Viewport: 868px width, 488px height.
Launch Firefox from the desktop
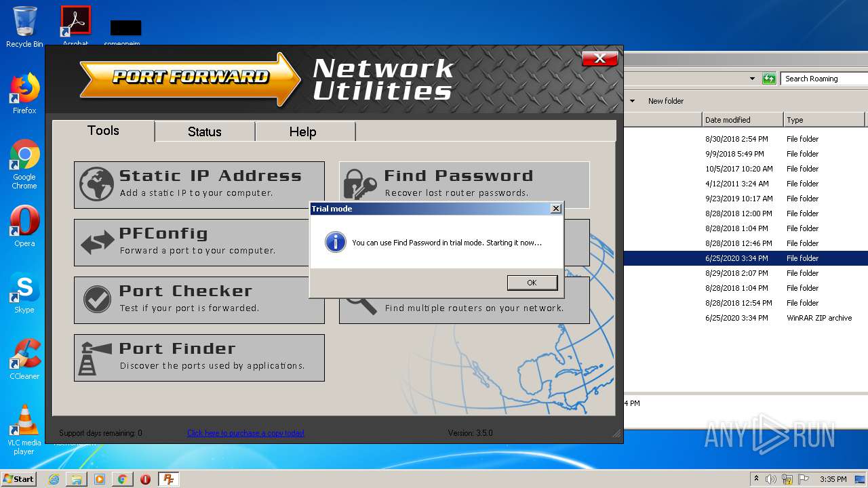[x=24, y=94]
